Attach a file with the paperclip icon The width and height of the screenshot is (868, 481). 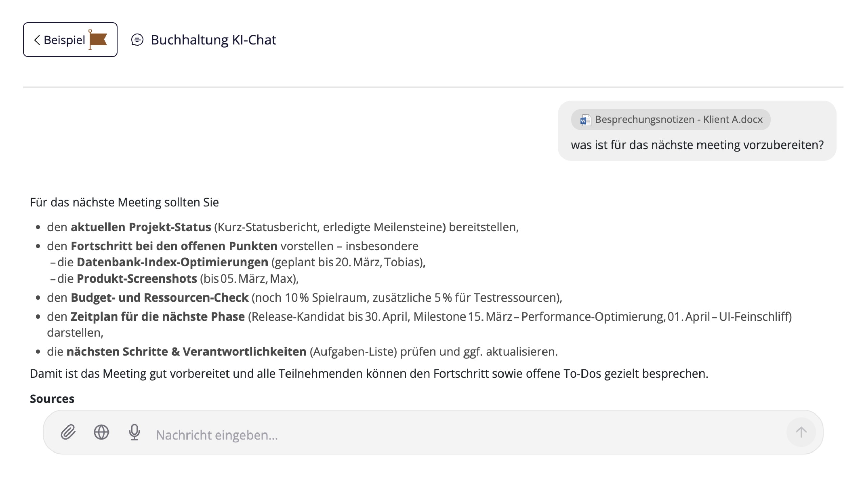68,432
